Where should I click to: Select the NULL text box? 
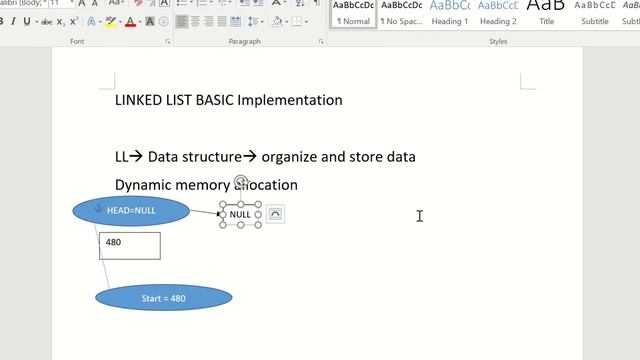tap(240, 214)
